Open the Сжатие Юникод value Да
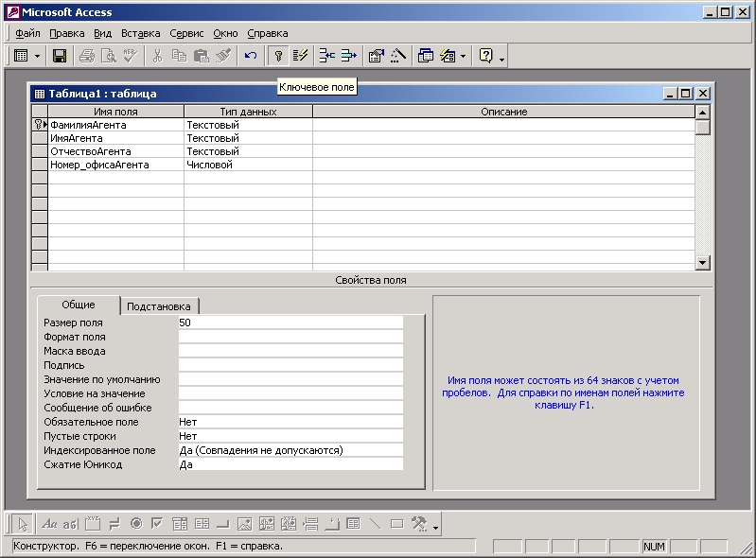Screen dimensions: 756x558 tap(290, 464)
